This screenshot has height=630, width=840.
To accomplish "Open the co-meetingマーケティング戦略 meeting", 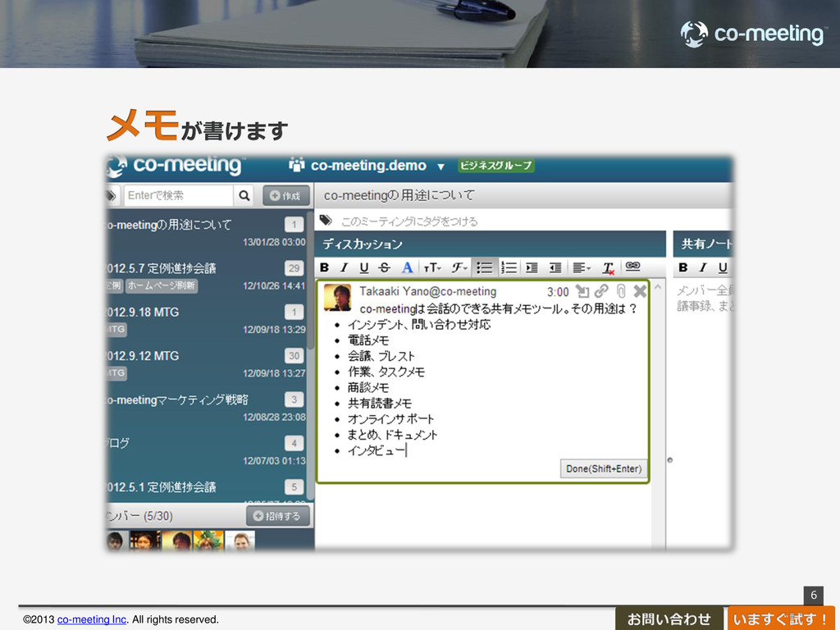I will [x=206, y=408].
